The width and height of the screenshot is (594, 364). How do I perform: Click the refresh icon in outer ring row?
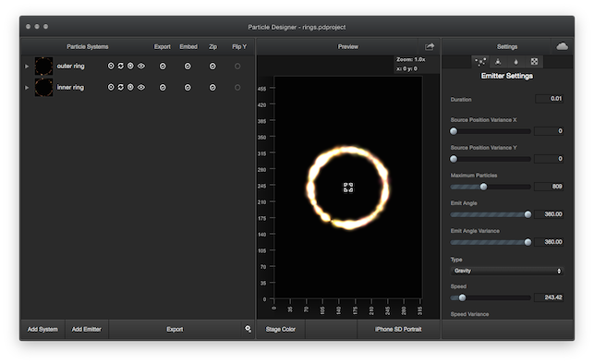pos(120,66)
